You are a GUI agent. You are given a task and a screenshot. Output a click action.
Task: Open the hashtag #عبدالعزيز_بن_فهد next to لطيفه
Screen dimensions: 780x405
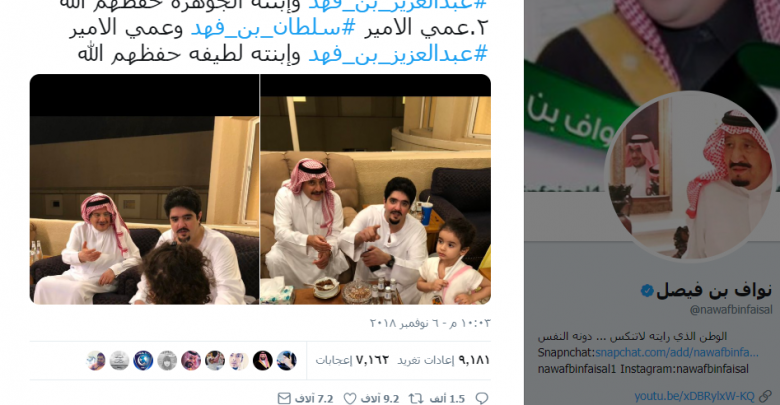(398, 54)
